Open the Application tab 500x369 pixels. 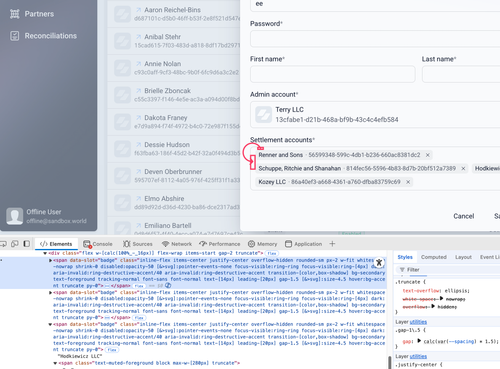(x=304, y=244)
